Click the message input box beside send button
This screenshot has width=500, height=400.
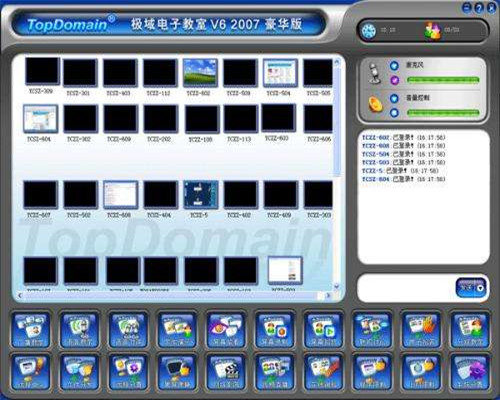point(406,288)
